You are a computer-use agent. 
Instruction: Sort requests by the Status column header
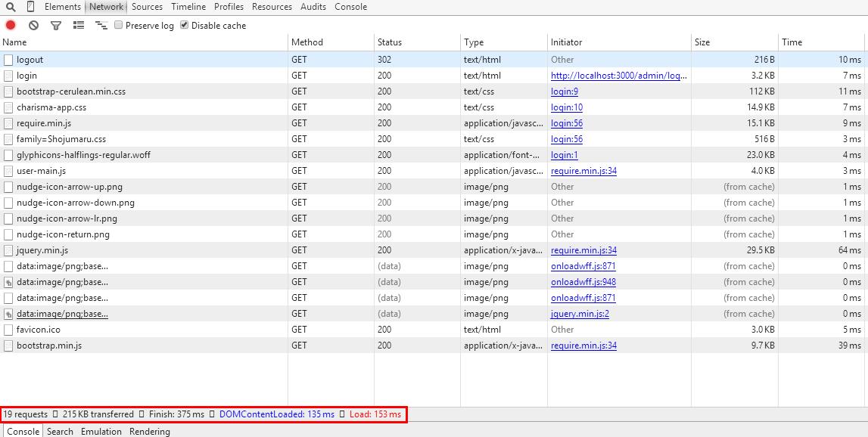[390, 42]
